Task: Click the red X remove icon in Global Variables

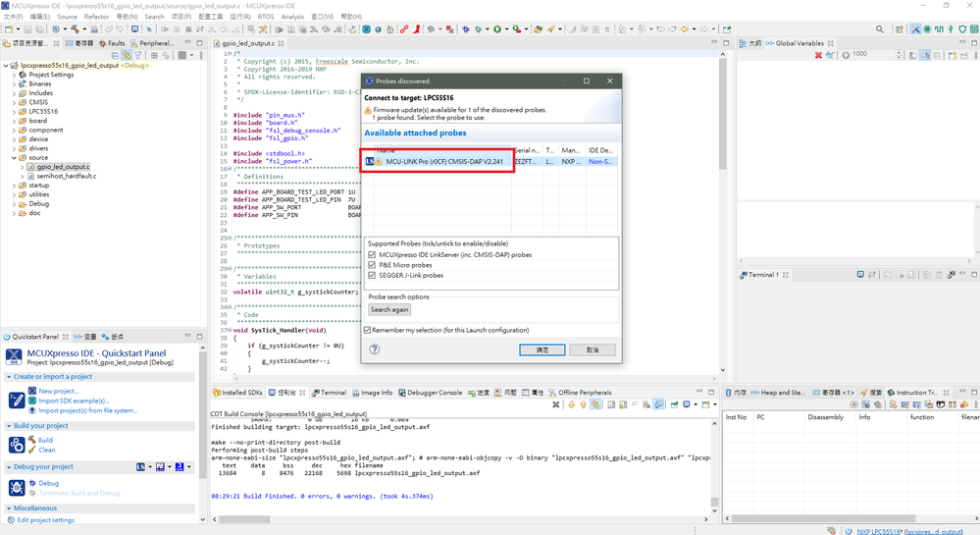Action: point(818,55)
